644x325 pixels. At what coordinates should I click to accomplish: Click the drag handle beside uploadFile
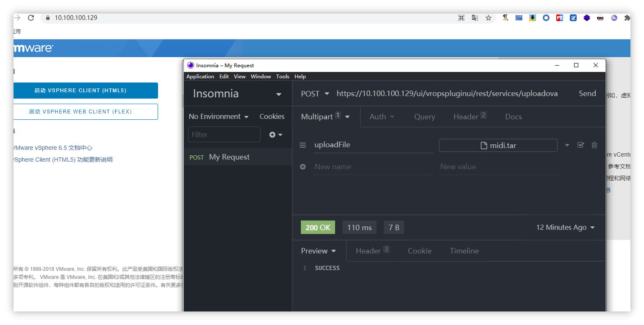click(303, 145)
